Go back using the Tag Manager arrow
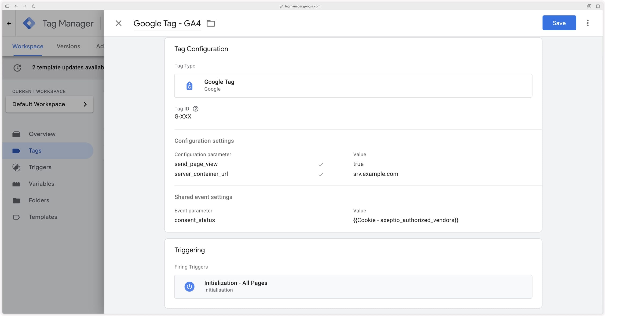This screenshot has height=316, width=644. (9, 23)
